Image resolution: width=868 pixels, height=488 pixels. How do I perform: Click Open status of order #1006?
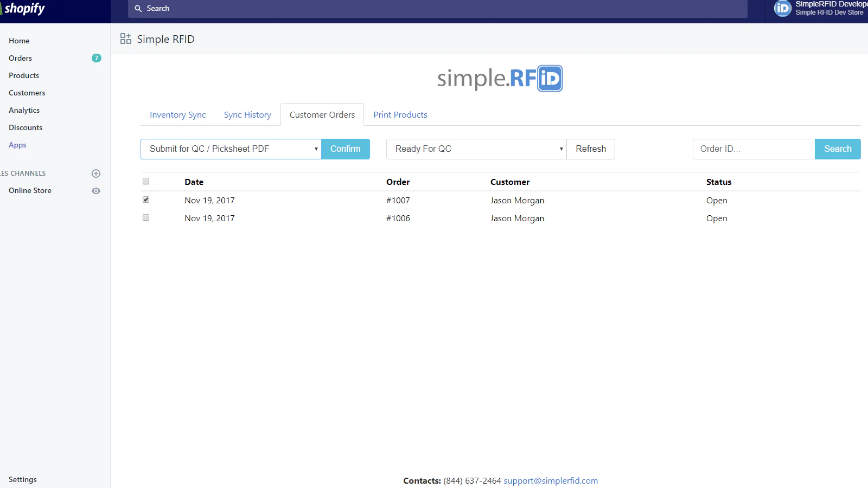[x=717, y=219]
